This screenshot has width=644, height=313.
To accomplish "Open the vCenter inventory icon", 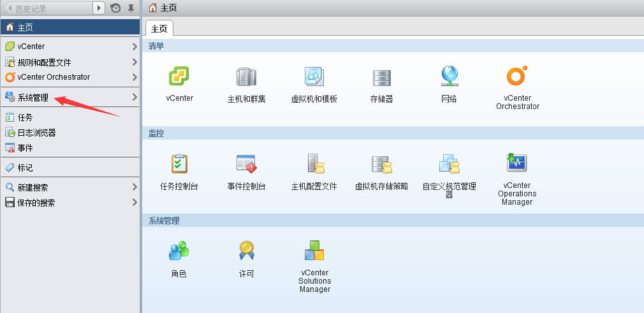I will coord(179,76).
